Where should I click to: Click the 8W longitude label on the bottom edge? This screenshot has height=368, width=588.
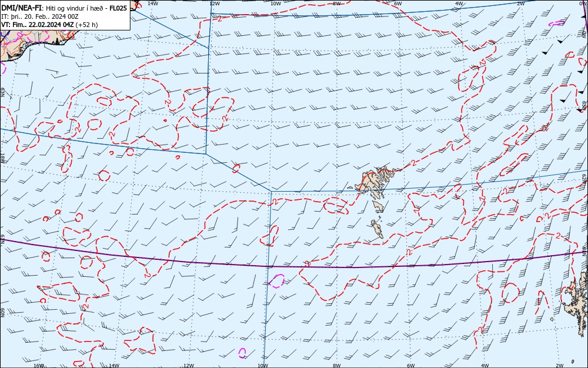(337, 366)
